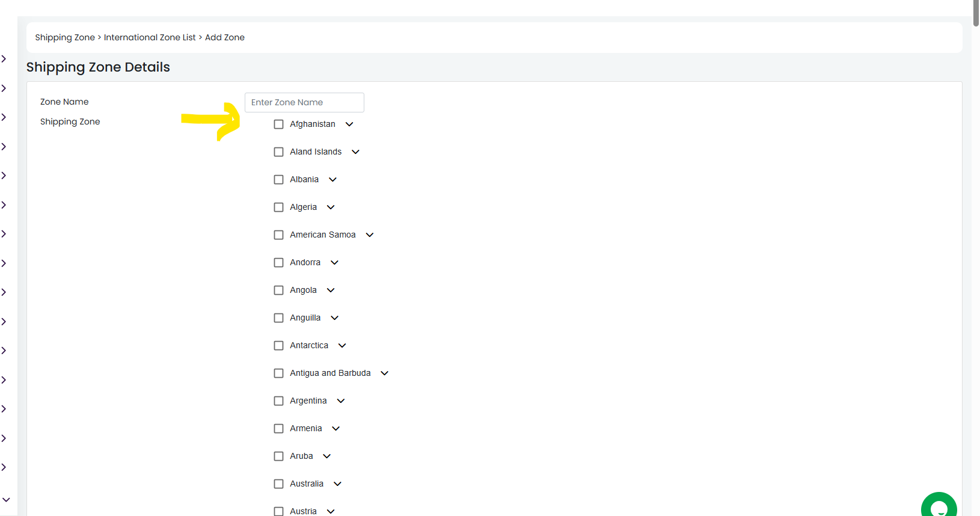The image size is (980, 516).
Task: Open International Zone List breadcrumb
Action: click(x=150, y=37)
